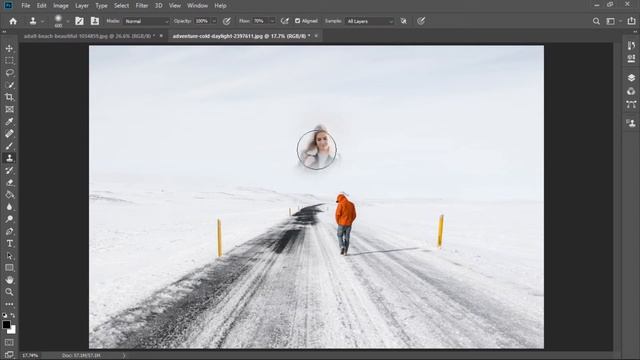Select the Path Selection tool
The height and width of the screenshot is (360, 640).
9,256
